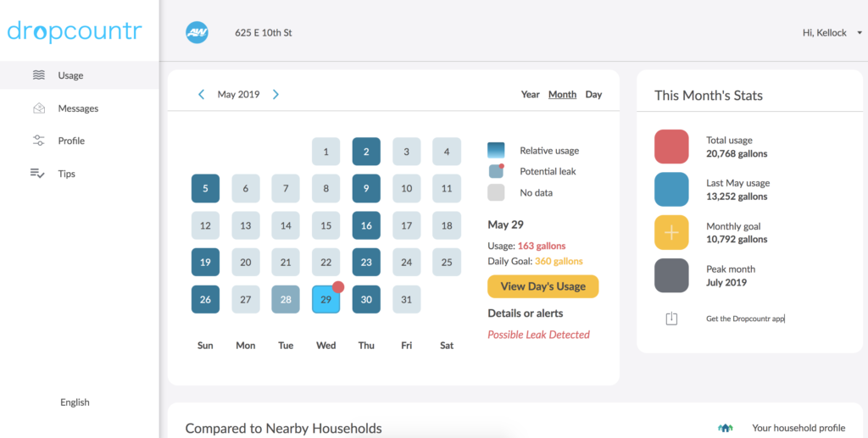The height and width of the screenshot is (438, 868).
Task: Open the Your household profile link
Action: point(798,428)
